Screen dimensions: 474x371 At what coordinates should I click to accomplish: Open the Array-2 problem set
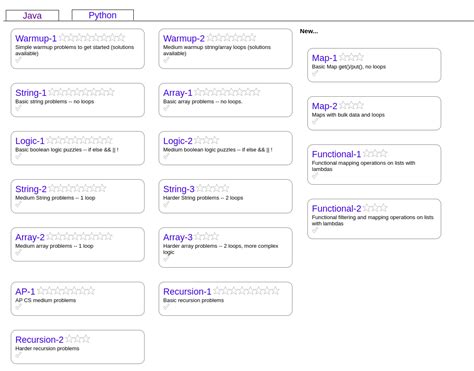click(x=30, y=237)
